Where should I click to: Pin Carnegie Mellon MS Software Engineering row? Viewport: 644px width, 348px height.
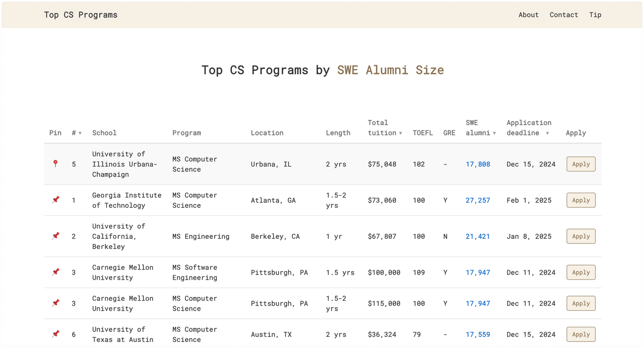click(x=55, y=273)
